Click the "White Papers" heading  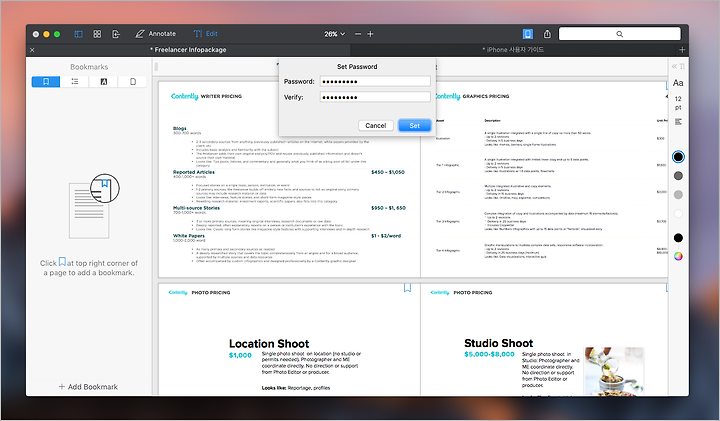(189, 236)
